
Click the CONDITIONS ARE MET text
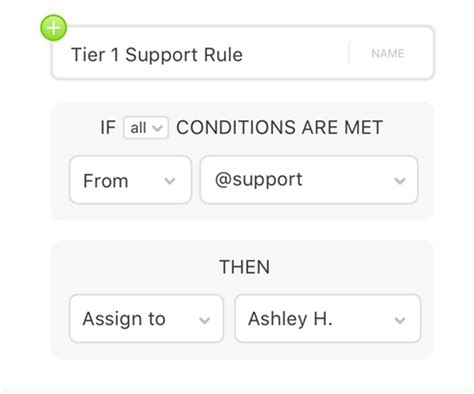point(279,128)
